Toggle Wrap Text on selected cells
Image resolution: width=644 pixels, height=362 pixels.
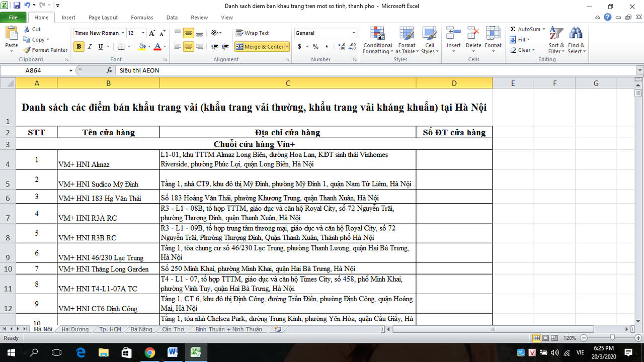pos(252,33)
